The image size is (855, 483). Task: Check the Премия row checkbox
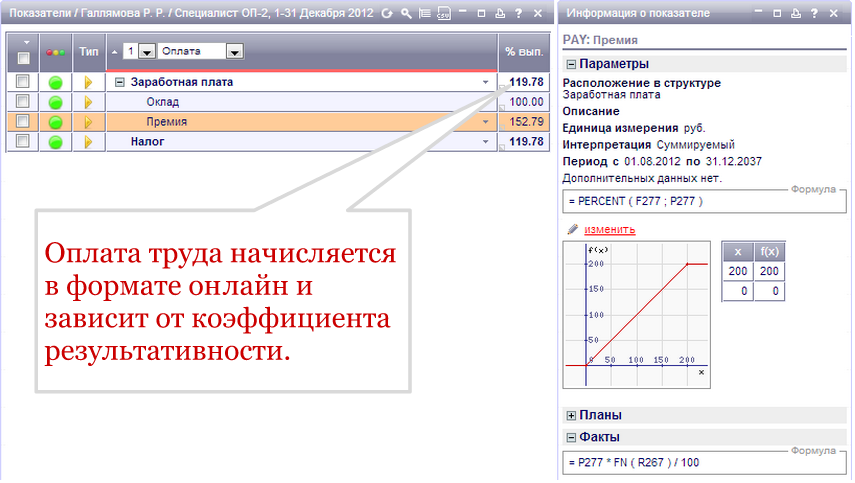pyautogui.click(x=22, y=121)
